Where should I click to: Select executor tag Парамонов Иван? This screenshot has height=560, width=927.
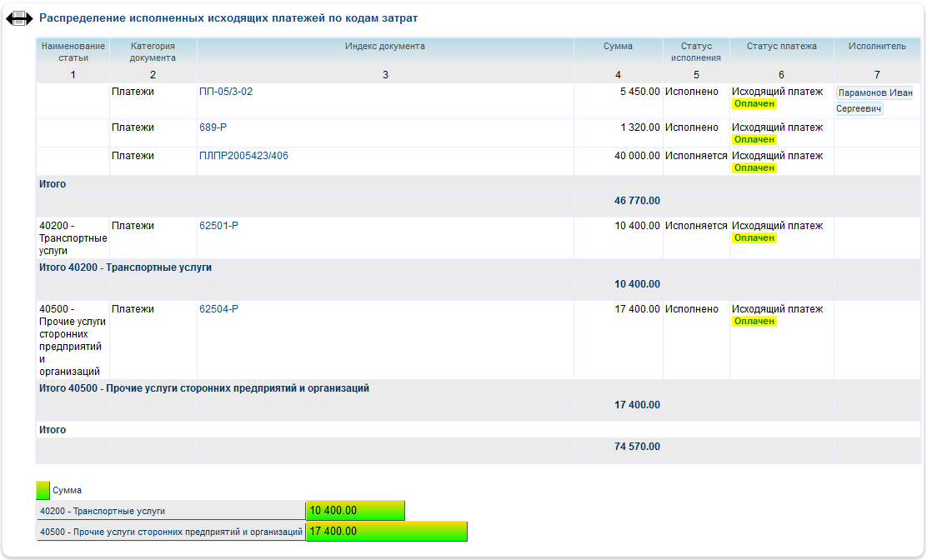click(x=874, y=92)
